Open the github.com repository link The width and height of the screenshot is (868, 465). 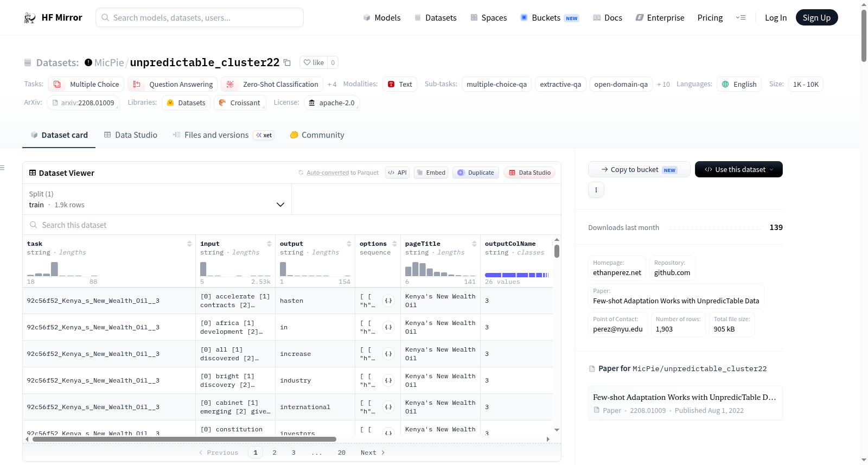point(672,268)
